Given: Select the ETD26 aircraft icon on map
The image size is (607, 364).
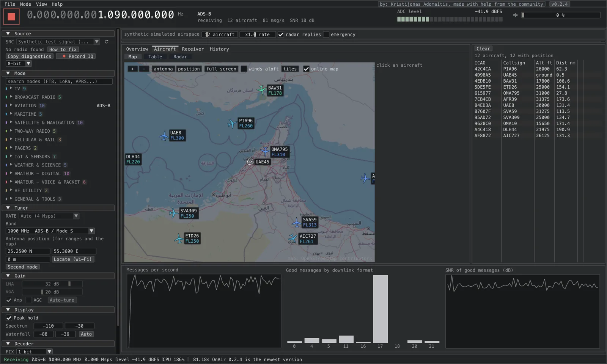Looking at the screenshot, I should click(179, 238).
